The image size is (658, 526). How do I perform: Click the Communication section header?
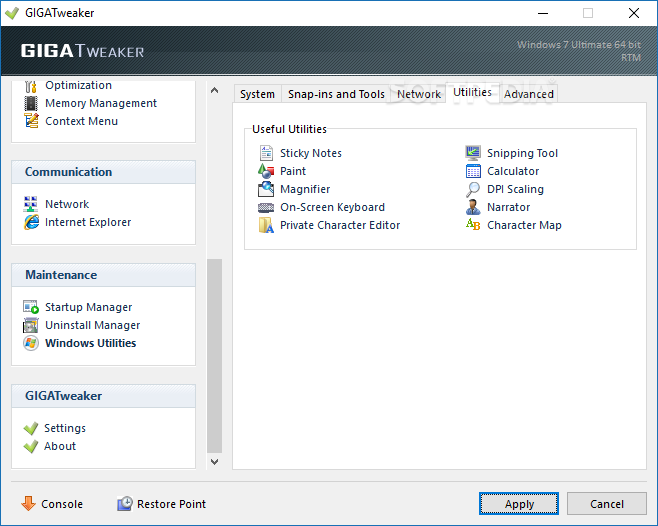click(103, 172)
